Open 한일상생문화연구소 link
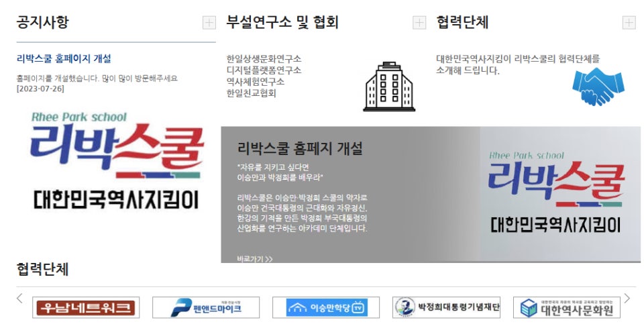This screenshot has height=324, width=644. click(264, 59)
